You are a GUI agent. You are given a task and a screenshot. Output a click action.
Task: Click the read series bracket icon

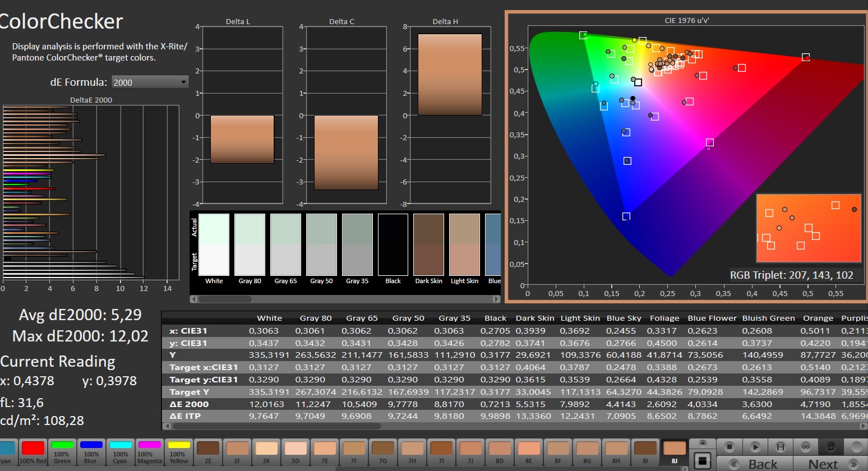click(780, 447)
